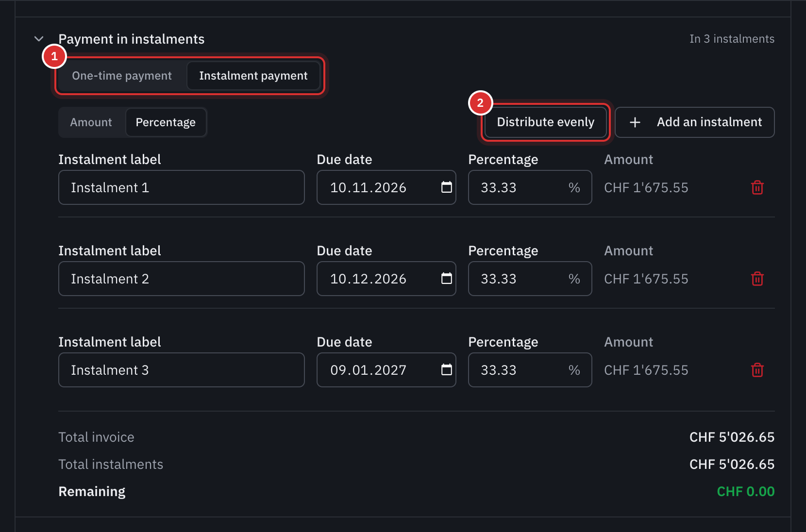This screenshot has width=806, height=532.
Task: Switch to Percentage mode
Action: [x=166, y=122]
